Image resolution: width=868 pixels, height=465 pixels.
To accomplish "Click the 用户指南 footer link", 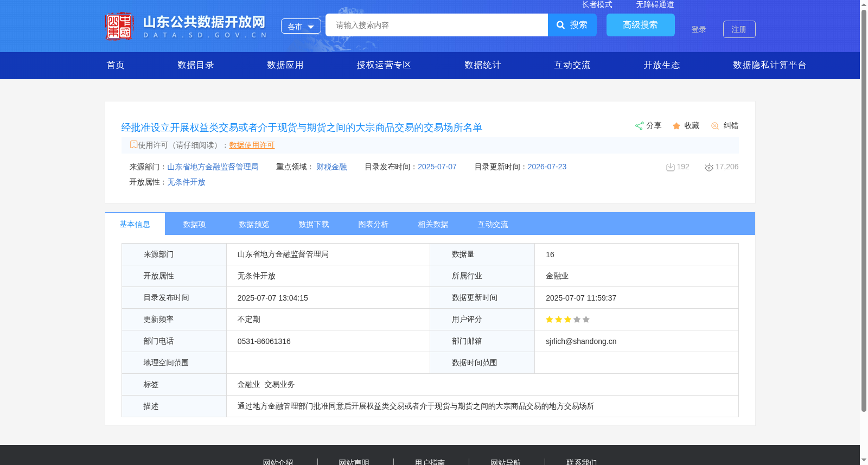I will pos(430,462).
